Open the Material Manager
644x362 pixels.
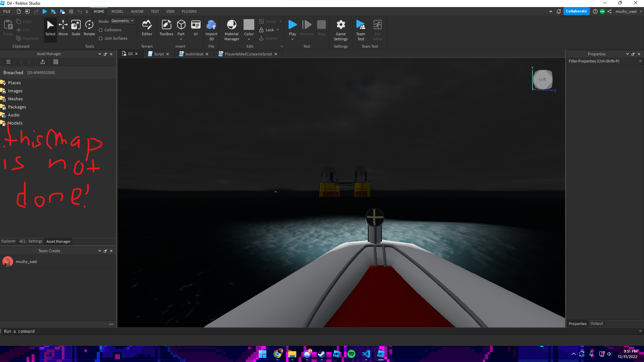(231, 30)
